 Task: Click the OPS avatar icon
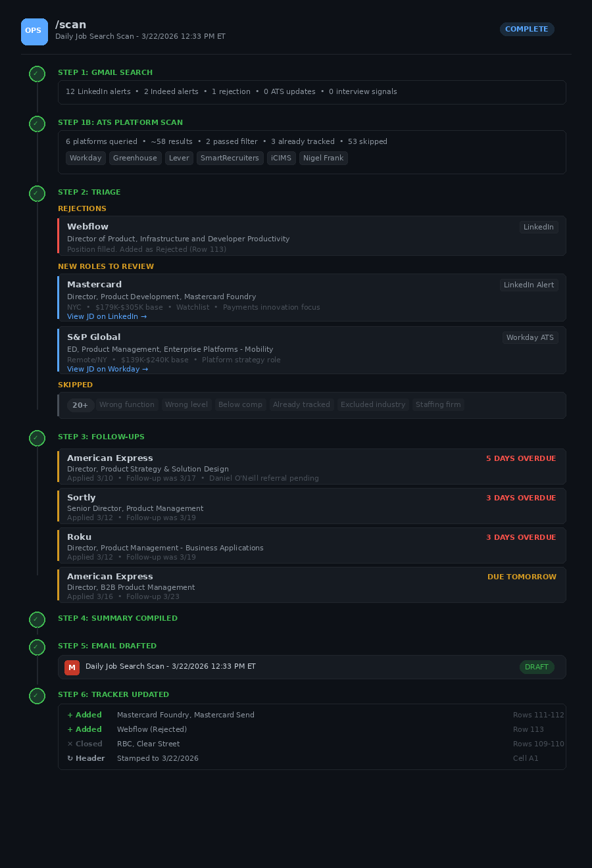pyautogui.click(x=34, y=32)
